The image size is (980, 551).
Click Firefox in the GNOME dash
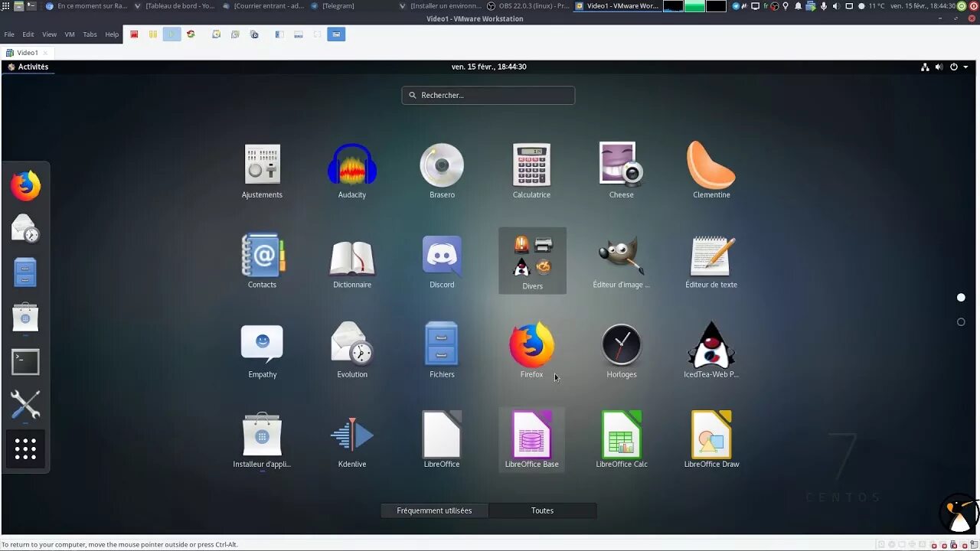(x=25, y=185)
